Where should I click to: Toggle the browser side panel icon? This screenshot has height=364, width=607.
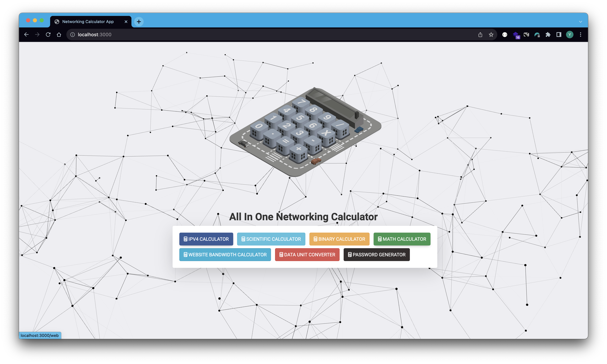pos(559,35)
